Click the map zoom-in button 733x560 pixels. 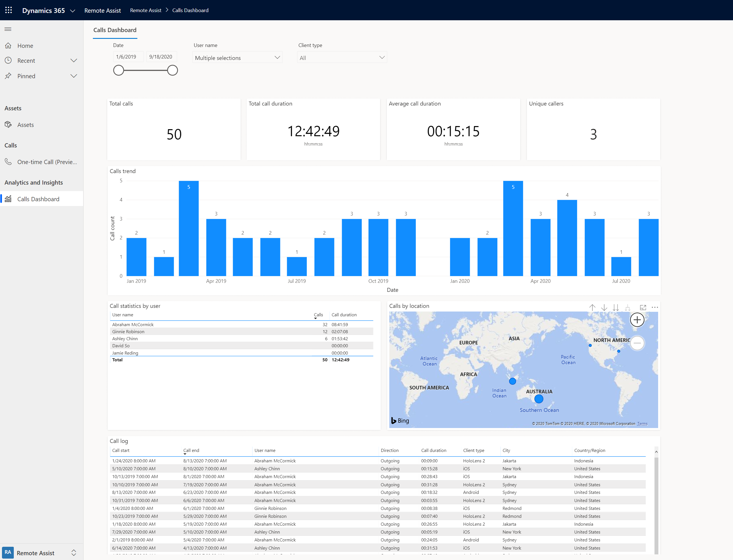(636, 319)
